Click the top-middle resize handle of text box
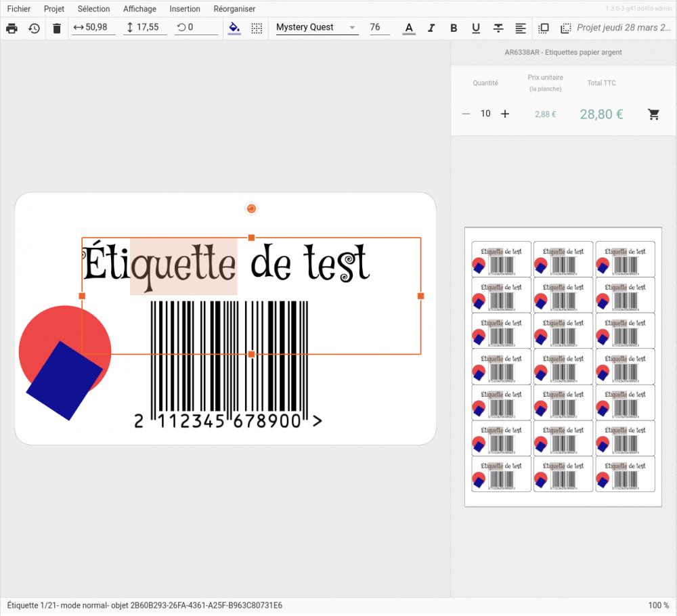 point(251,238)
